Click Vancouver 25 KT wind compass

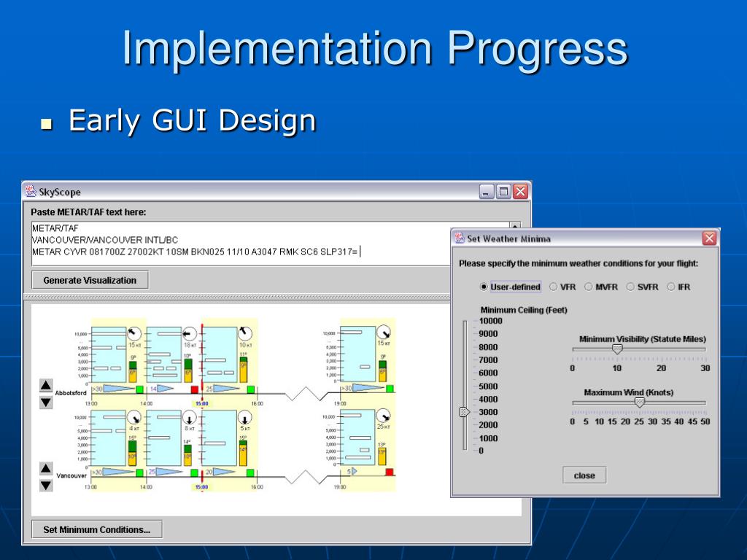384,416
